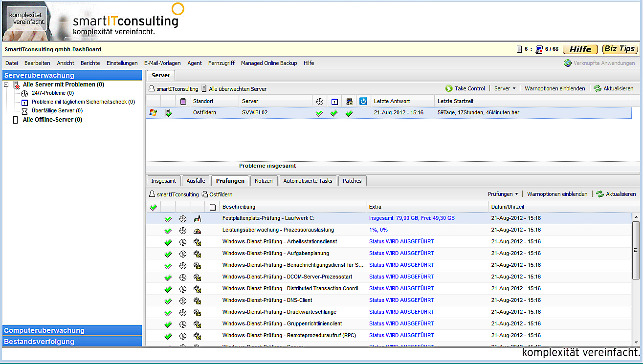The image size is (643, 364).
Task: Switch to the Patches tab
Action: coord(352,181)
